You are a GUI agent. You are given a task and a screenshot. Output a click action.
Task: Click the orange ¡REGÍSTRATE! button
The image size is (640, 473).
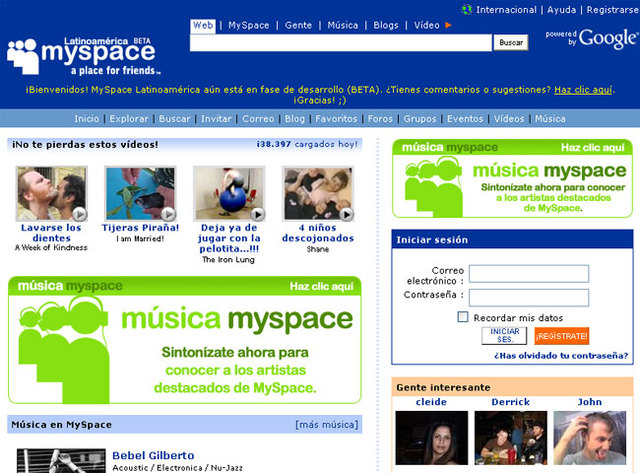pyautogui.click(x=562, y=336)
